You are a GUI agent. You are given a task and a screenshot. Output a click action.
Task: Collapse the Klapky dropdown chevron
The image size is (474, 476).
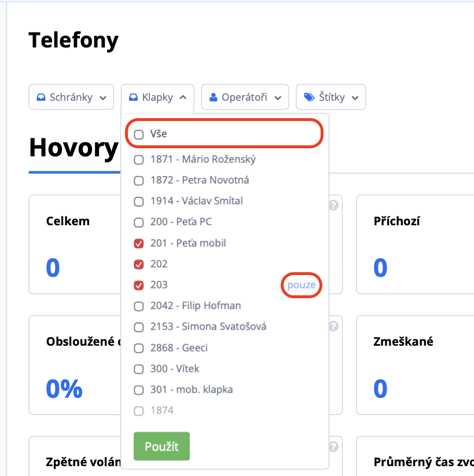[183, 97]
